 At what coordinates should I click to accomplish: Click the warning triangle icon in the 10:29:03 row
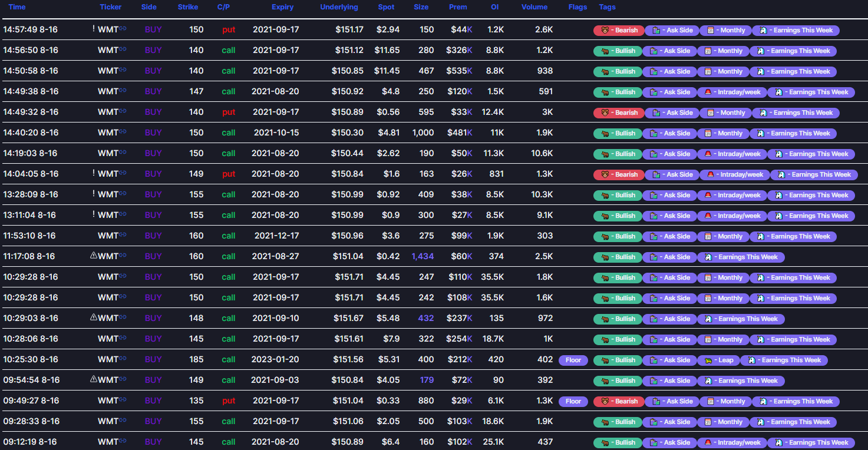(93, 317)
